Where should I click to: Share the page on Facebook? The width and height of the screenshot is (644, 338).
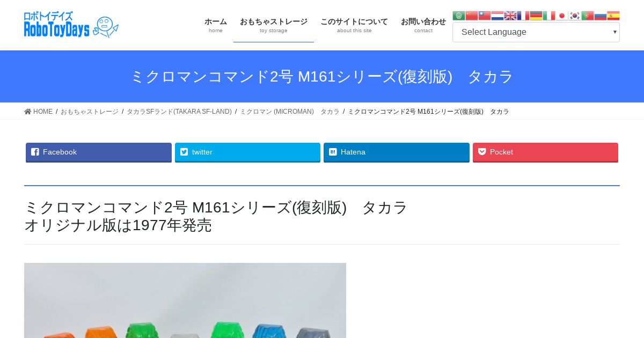click(99, 152)
